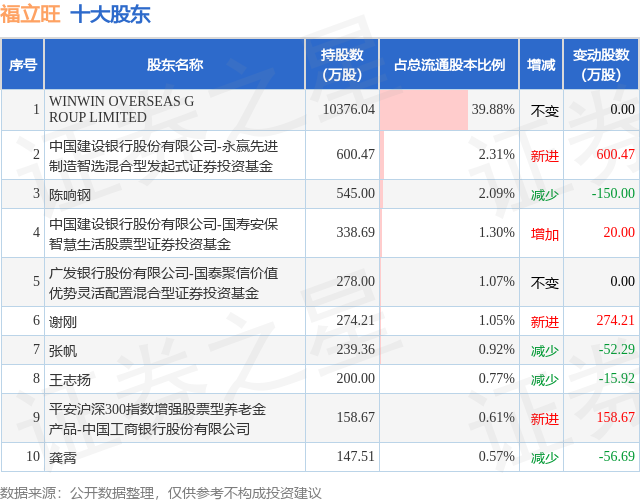Select the 增减 column header
This screenshot has width=640, height=502.
(541, 64)
